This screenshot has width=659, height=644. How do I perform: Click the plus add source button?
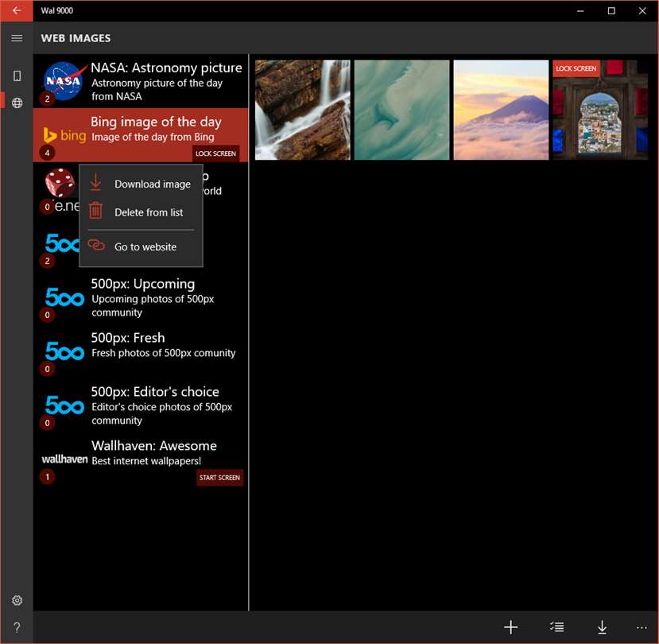pos(510,627)
